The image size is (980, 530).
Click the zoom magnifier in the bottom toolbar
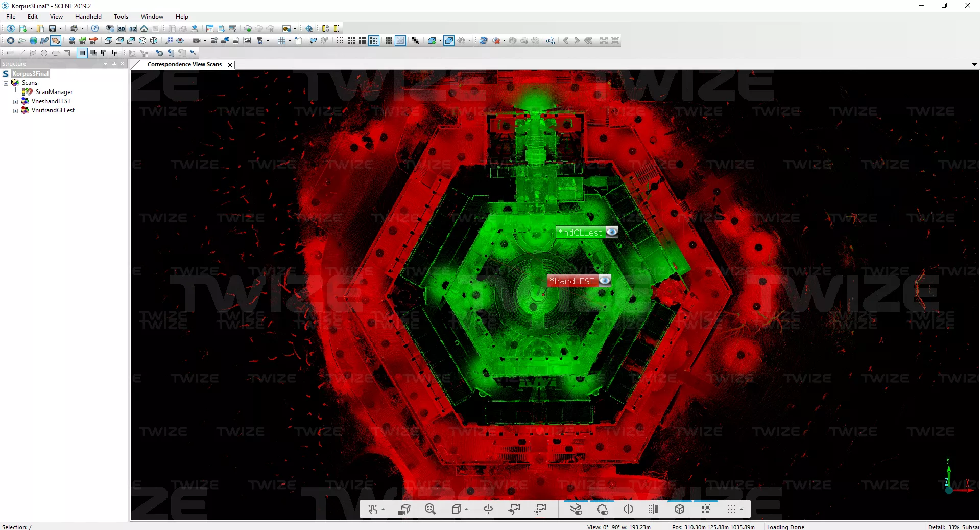point(430,509)
